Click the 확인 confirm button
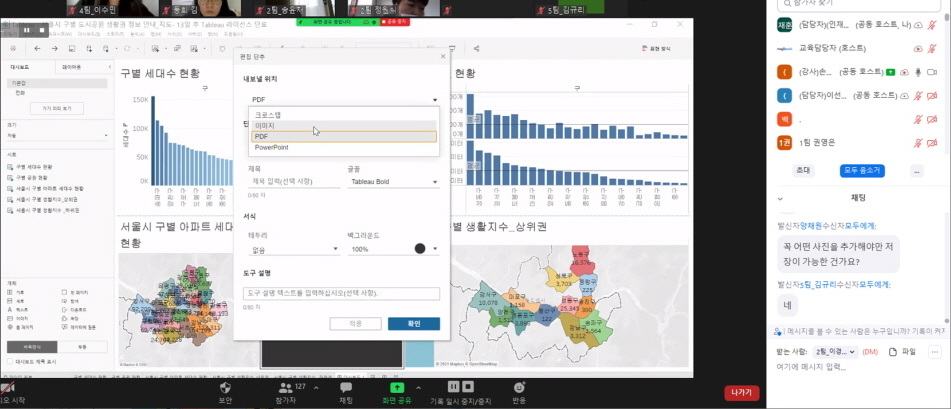This screenshot has width=951, height=409. pos(414,323)
